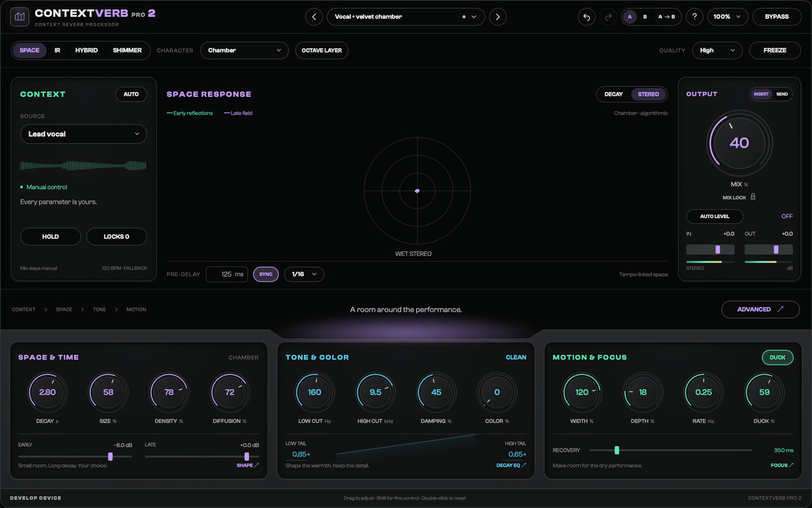Image resolution: width=812 pixels, height=508 pixels.
Task: Click the Freeze button
Action: click(775, 50)
